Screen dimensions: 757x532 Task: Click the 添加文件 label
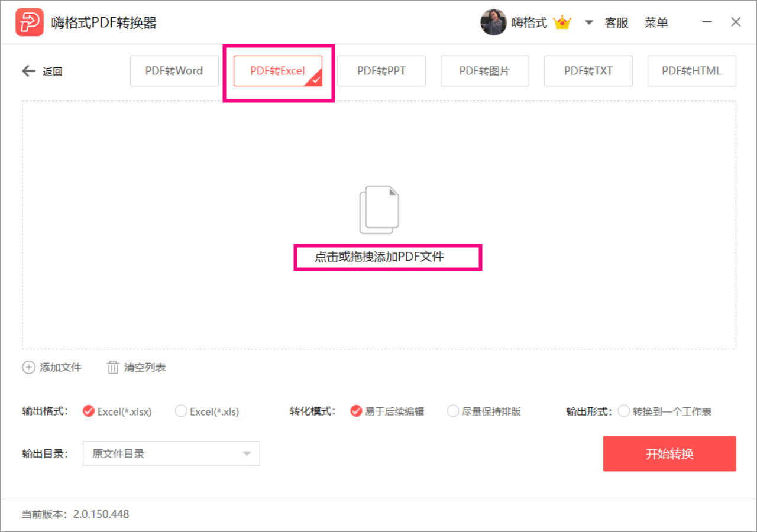click(x=60, y=367)
